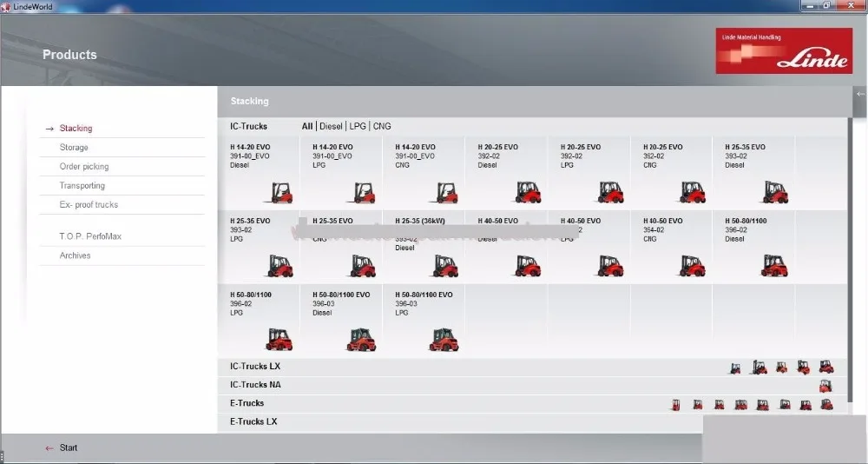
Task: Choose the H 25-35 EVO 393-02 Diesel forklift
Action: (753, 174)
